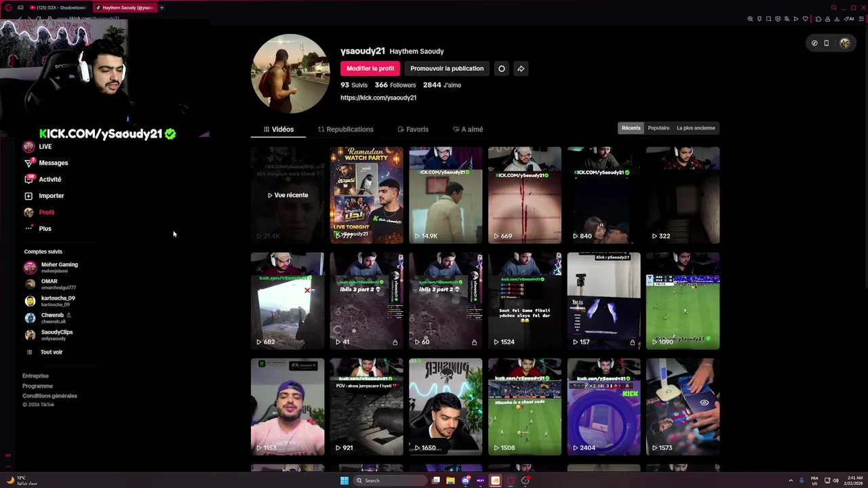The image size is (868, 488).
Task: Open video with 1153 views
Action: click(x=288, y=407)
